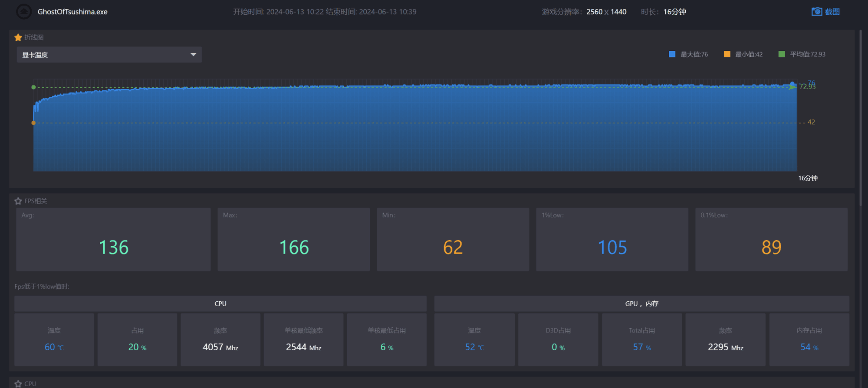Image resolution: width=868 pixels, height=388 pixels.
Task: Click the dropdown arrow of 显卡温度 selector
Action: pyautogui.click(x=193, y=55)
